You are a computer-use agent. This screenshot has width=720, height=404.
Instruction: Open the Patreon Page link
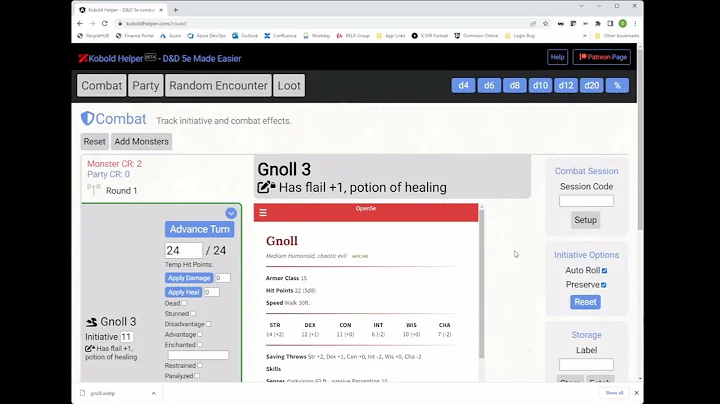pyautogui.click(x=602, y=57)
